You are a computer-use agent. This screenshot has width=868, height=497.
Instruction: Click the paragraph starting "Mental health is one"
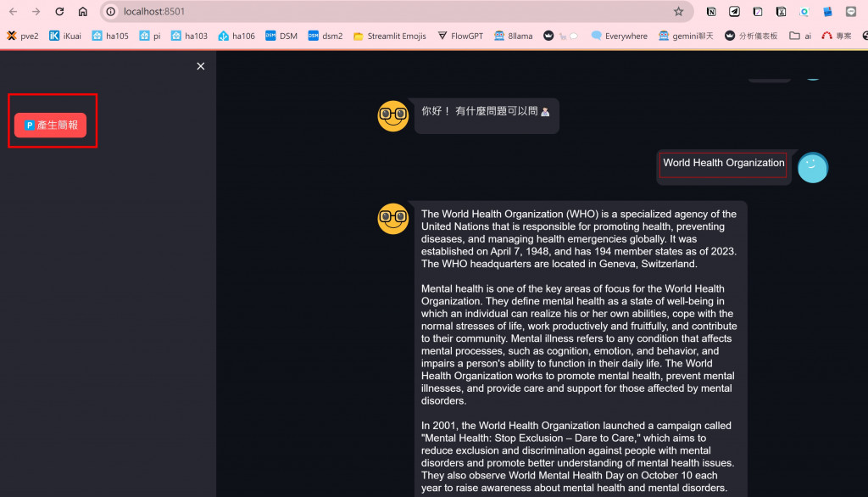click(x=579, y=344)
